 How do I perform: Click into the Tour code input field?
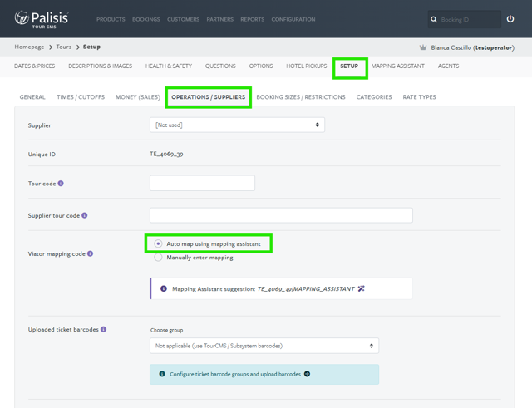pos(202,183)
